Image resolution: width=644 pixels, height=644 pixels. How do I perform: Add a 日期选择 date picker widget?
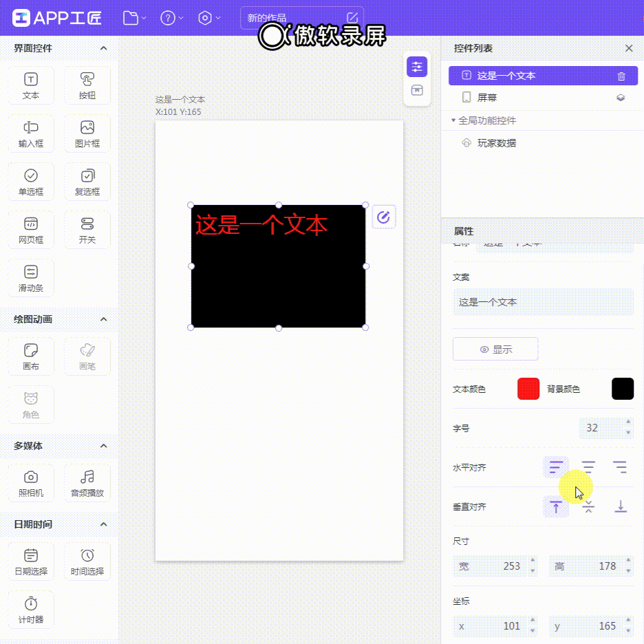(31, 561)
